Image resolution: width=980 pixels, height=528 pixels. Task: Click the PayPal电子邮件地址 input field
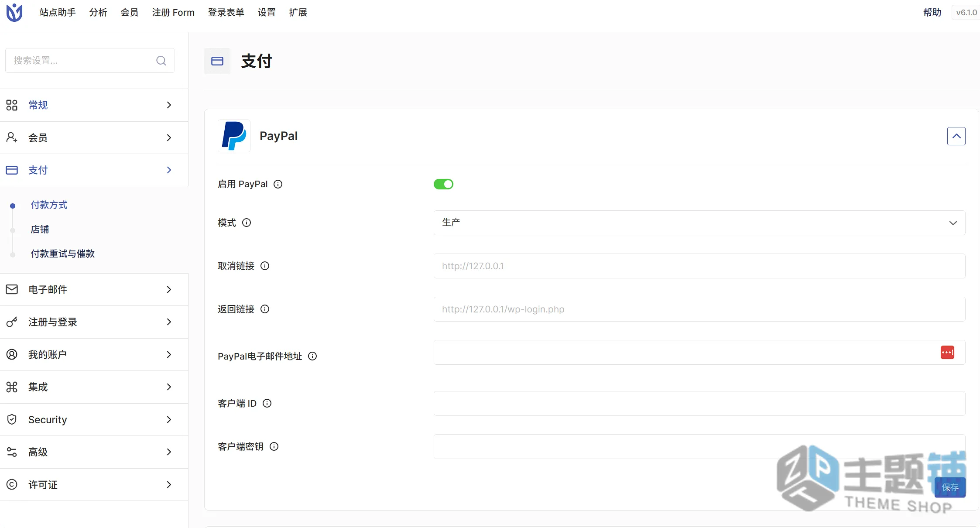(x=699, y=352)
